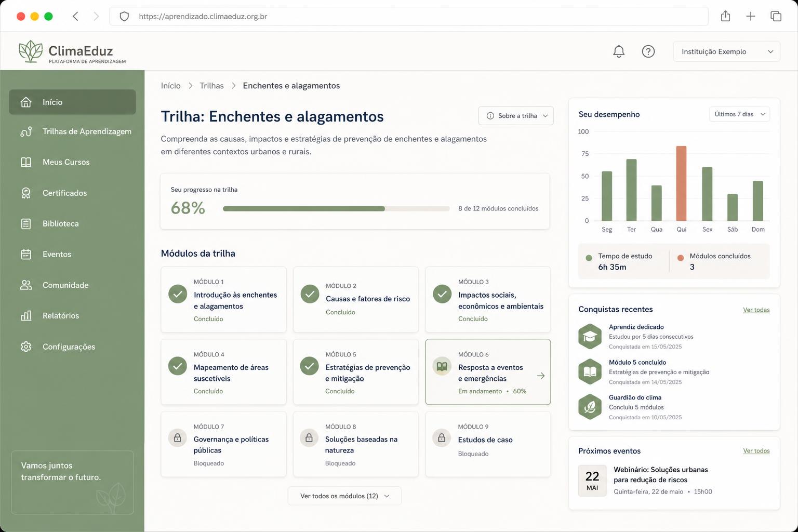Click the orange Qui bar in chart
This screenshot has width=798, height=532.
click(x=681, y=183)
